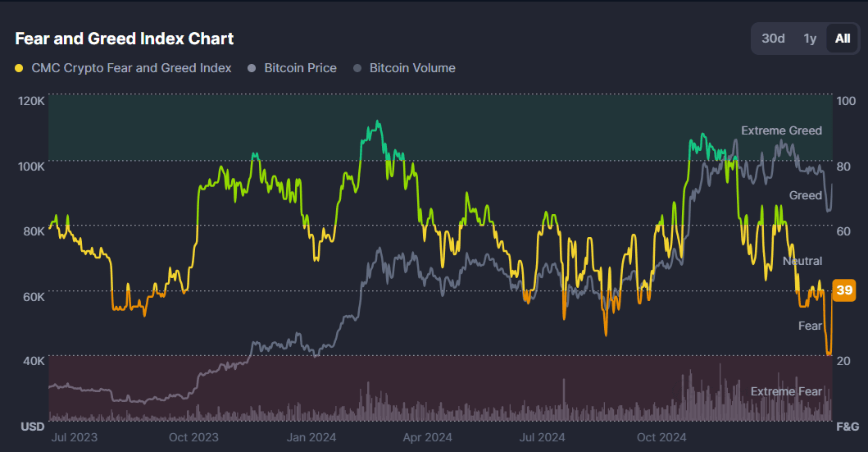This screenshot has width=868, height=452.
Task: Toggle the Bitcoin Price series label
Action: tap(300, 68)
